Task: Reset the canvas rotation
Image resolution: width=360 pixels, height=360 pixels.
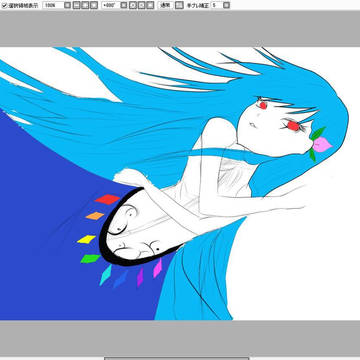Action: point(150,5)
